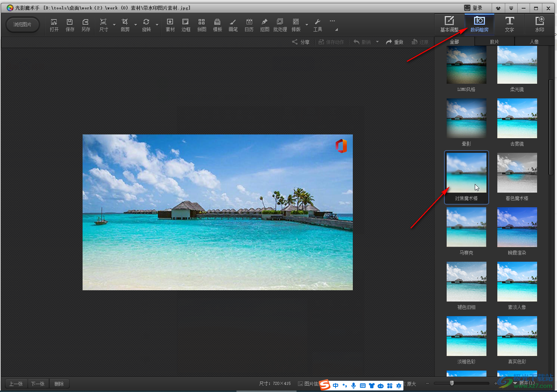Image resolution: width=557 pixels, height=392 pixels.
Task: Open the 裁剪 crop dropdown arrow
Action: (x=135, y=25)
